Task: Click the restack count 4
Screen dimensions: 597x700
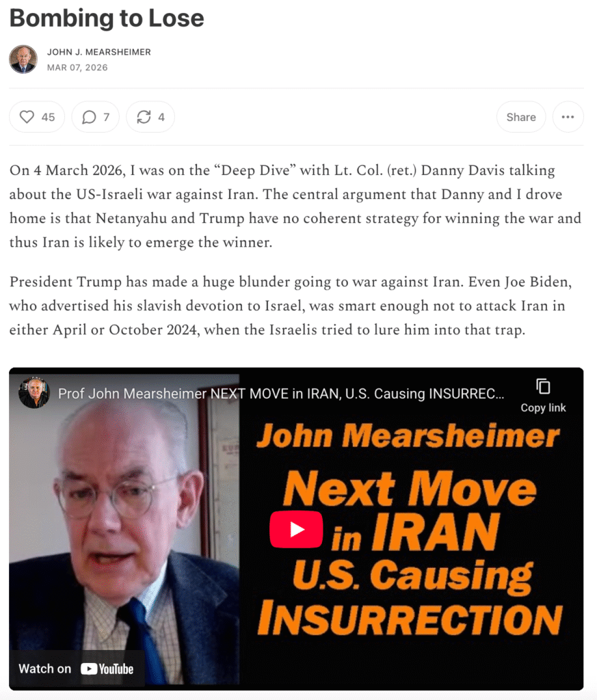Action: click(x=161, y=117)
